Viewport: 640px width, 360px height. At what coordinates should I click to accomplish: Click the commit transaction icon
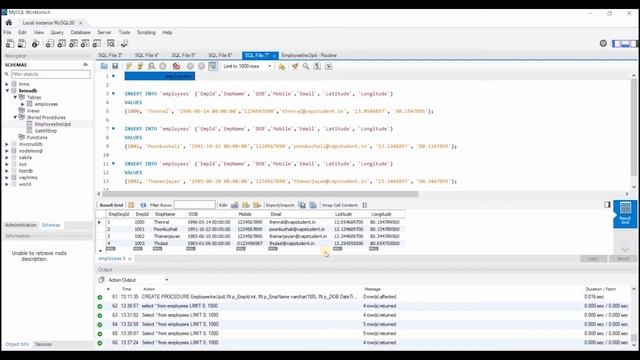pos(190,66)
